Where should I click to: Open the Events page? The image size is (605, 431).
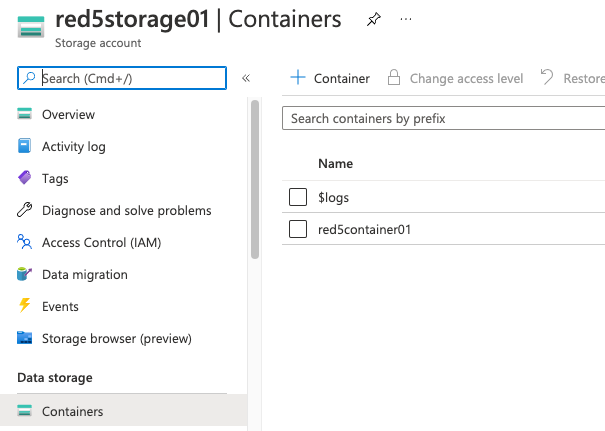pos(60,307)
